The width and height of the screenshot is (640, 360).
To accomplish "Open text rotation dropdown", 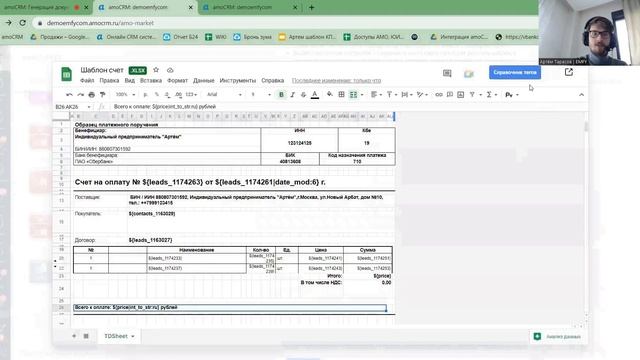I will tap(422, 95).
